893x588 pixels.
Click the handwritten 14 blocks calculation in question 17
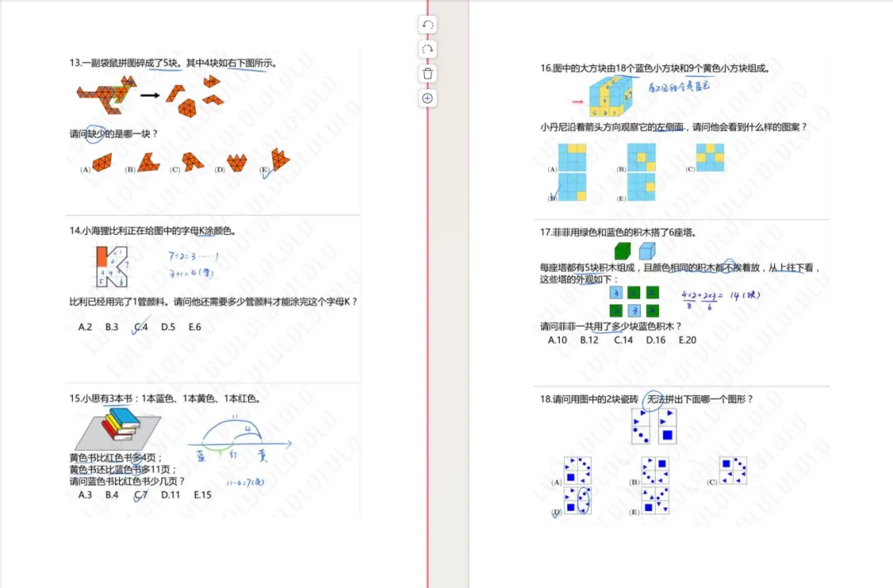(721, 299)
